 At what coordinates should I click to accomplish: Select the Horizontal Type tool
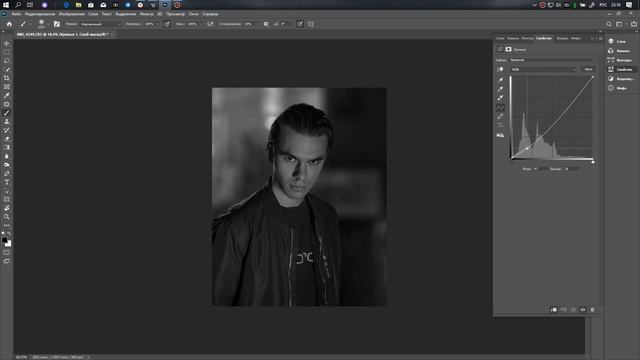[7, 182]
